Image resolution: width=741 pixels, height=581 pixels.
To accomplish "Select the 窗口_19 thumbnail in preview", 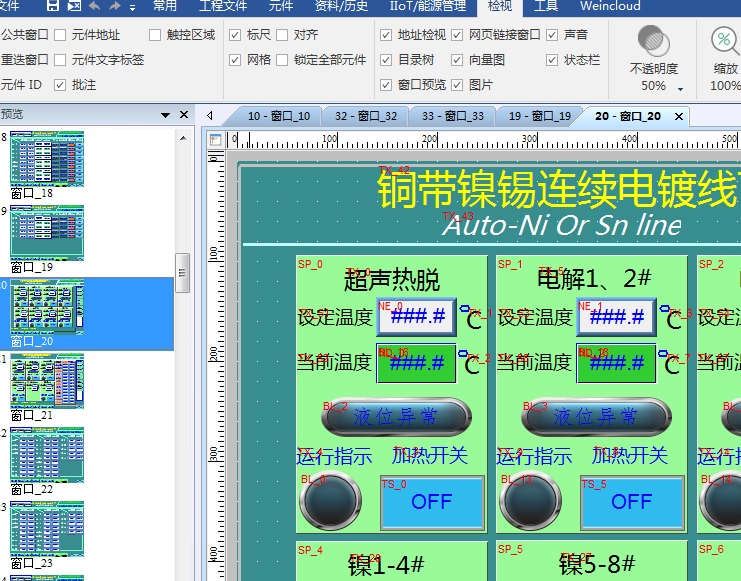I will point(47,233).
